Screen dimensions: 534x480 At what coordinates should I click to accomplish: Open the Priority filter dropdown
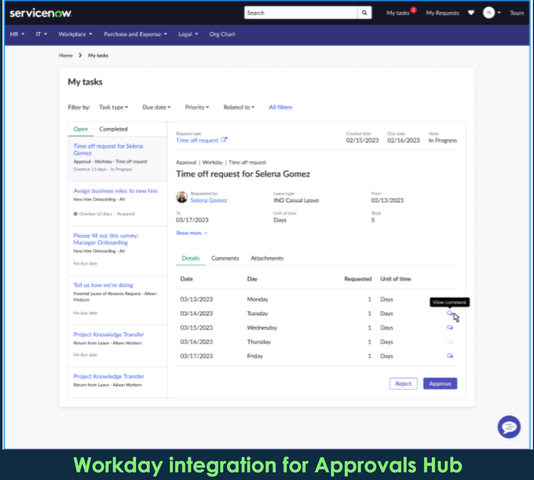click(197, 107)
